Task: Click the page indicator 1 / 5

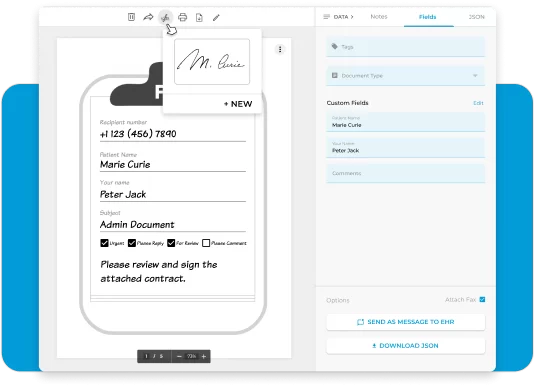Action: (x=154, y=356)
